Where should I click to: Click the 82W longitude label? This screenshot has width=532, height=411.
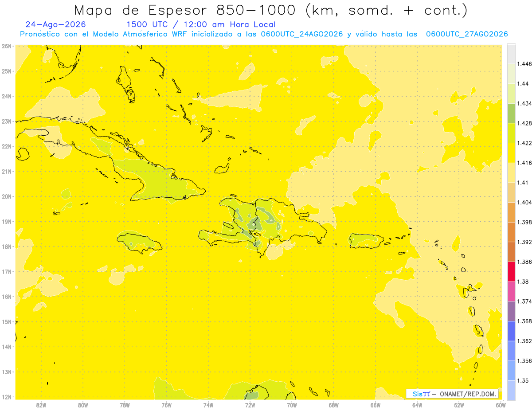pos(41,405)
